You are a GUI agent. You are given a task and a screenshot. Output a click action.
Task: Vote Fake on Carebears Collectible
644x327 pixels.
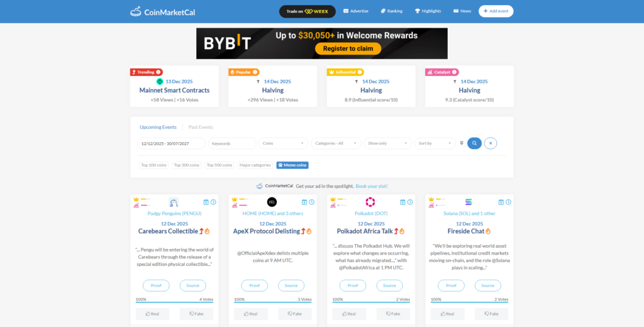click(196, 314)
